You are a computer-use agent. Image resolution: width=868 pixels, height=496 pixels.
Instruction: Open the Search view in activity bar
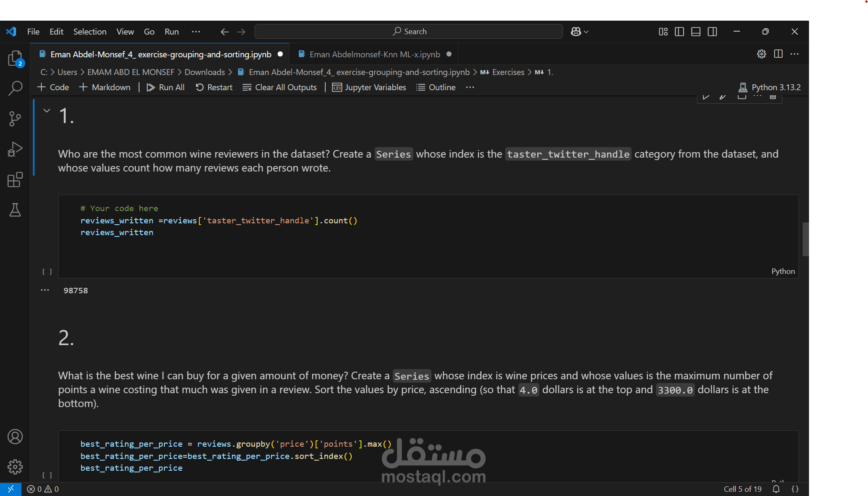[x=15, y=88]
